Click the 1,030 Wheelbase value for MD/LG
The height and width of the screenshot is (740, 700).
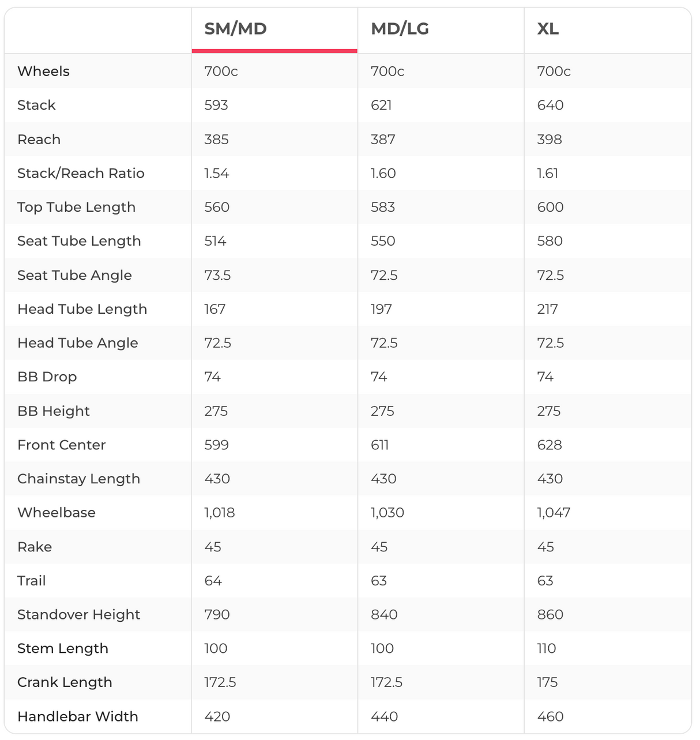point(387,513)
